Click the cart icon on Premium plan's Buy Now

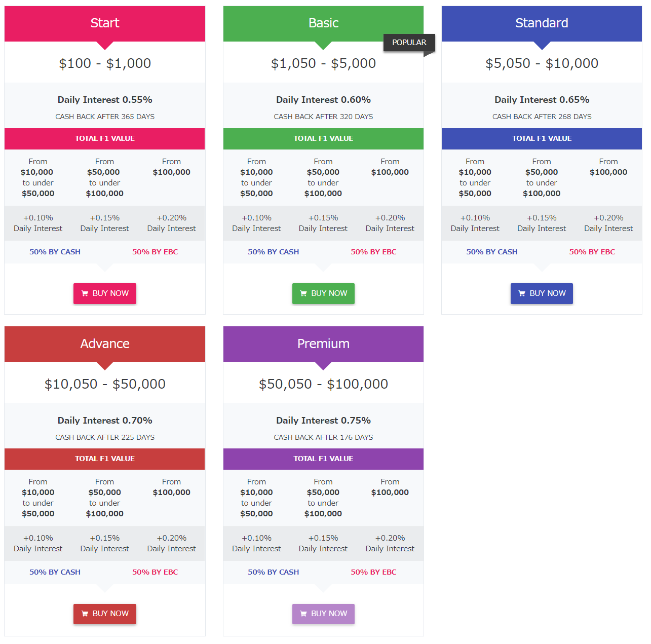coord(303,614)
